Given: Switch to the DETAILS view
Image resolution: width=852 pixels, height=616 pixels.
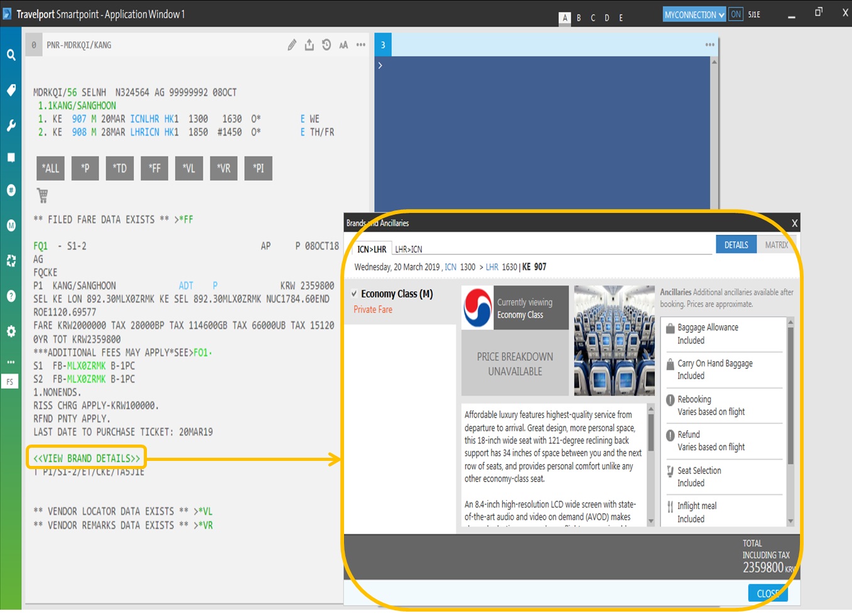Looking at the screenshot, I should point(736,245).
